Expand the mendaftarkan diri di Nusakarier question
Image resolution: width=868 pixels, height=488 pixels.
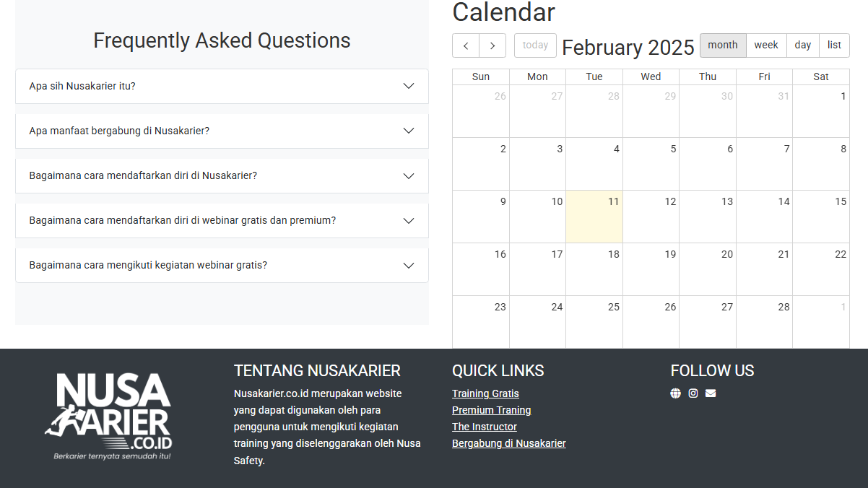[x=222, y=175]
